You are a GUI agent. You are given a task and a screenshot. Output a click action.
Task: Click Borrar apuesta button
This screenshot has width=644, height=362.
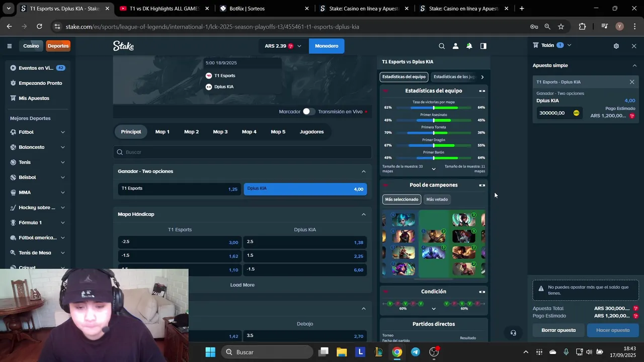(x=558, y=330)
